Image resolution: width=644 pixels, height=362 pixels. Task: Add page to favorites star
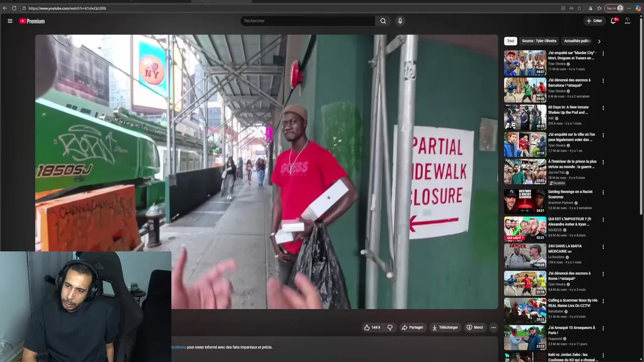tap(580, 8)
